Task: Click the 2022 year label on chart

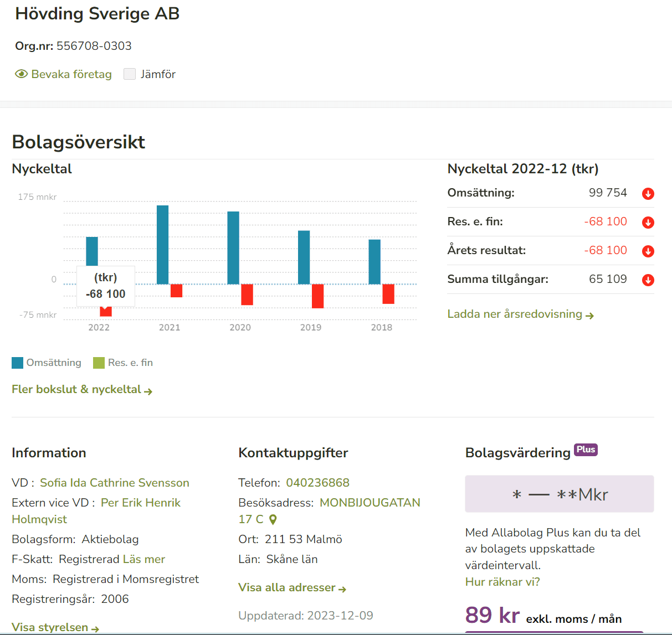Action: (99, 328)
